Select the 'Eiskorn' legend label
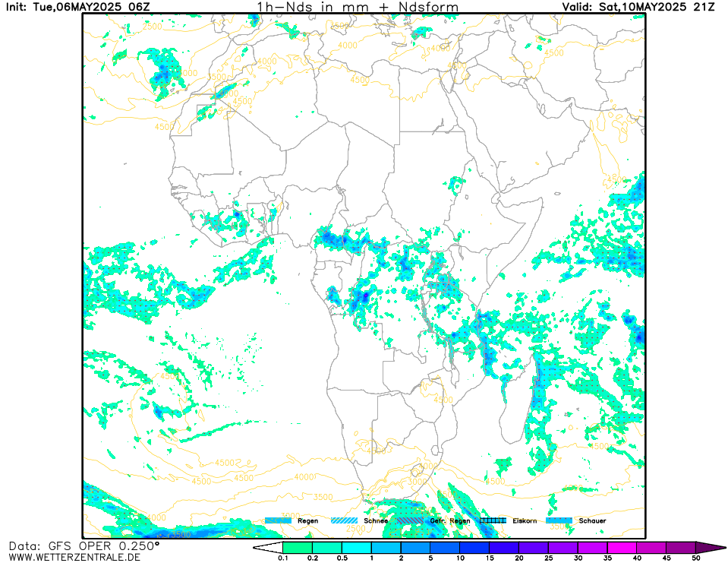The height and width of the screenshot is (563, 728). tap(525, 520)
